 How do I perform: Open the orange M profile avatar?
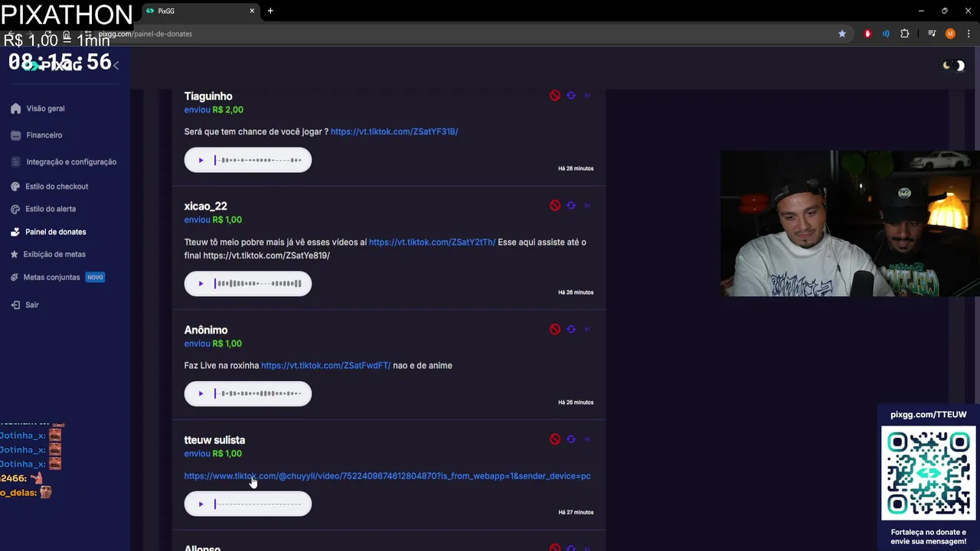pos(950,34)
